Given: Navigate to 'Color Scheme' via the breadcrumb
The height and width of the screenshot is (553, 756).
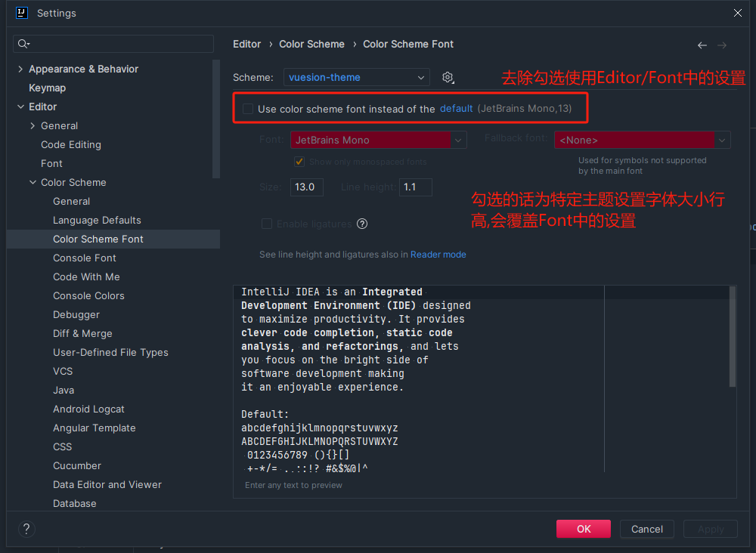Looking at the screenshot, I should (311, 44).
